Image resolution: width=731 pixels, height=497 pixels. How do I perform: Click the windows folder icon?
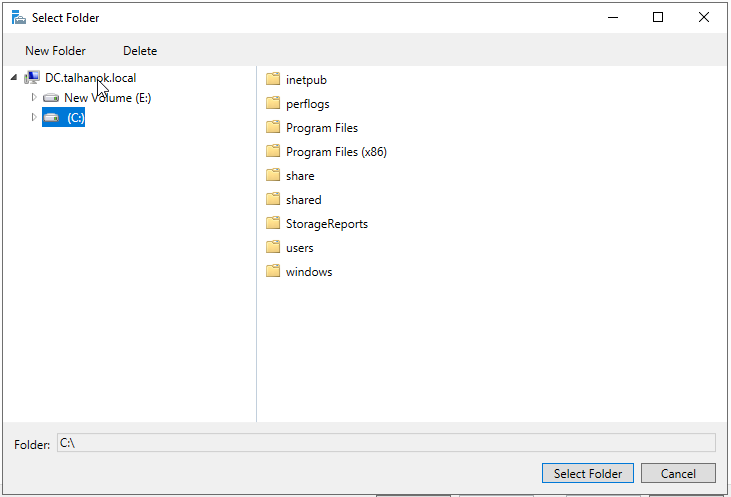(273, 271)
